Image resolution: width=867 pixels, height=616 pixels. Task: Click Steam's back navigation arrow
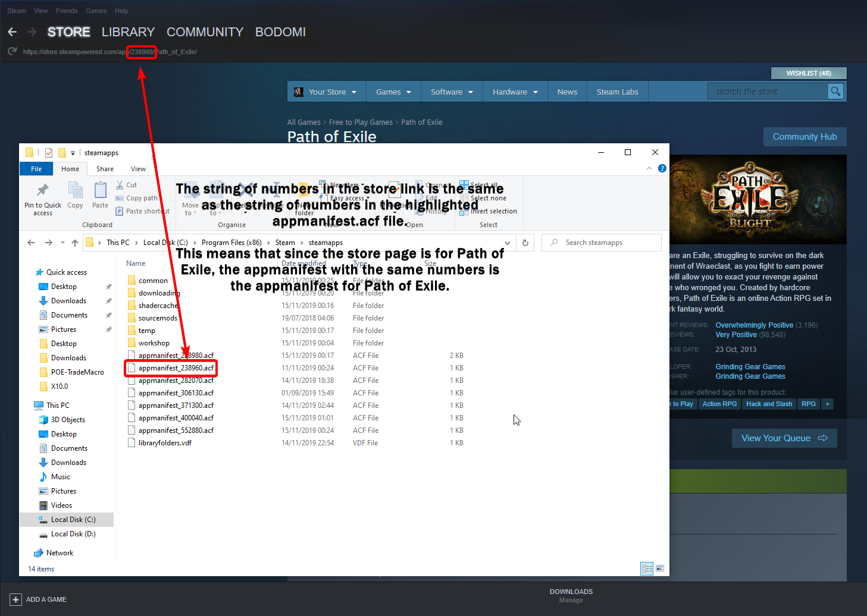tap(12, 32)
